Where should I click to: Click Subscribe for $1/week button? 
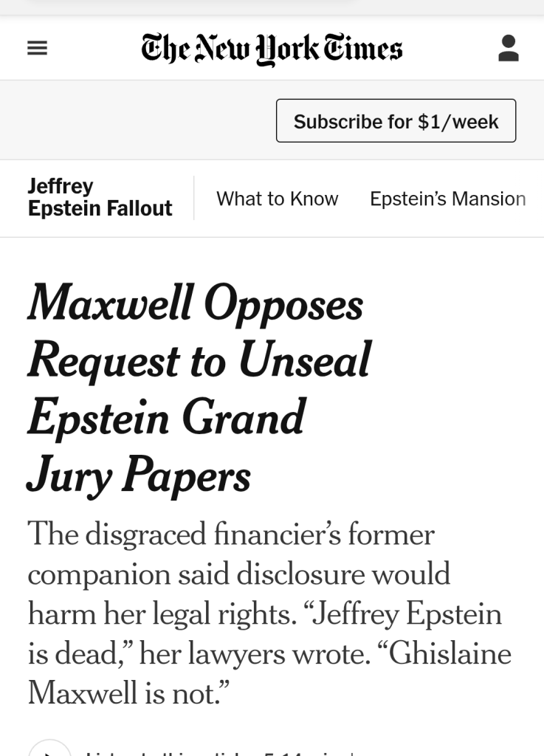coord(396,121)
